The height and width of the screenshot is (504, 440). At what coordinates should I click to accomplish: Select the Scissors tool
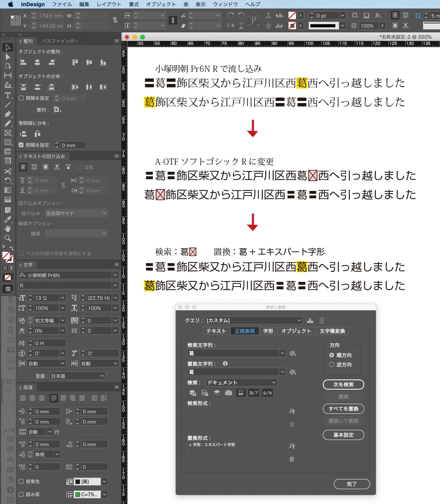8,171
